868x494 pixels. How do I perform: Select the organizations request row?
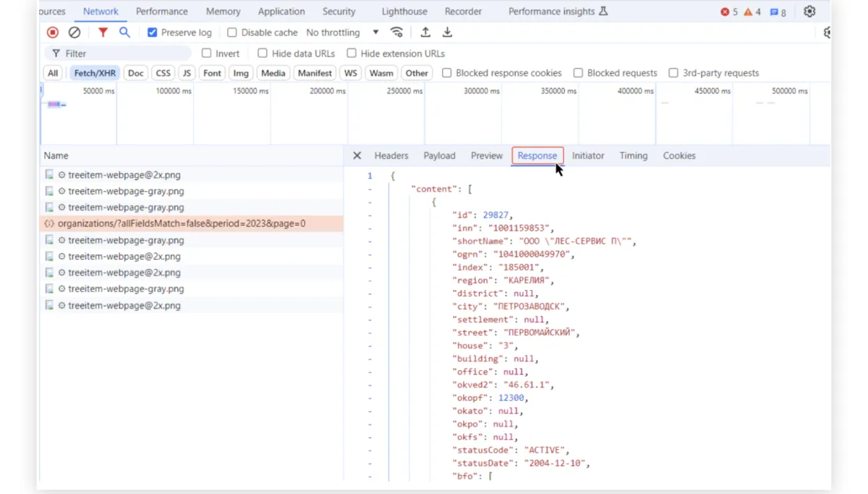tap(181, 223)
